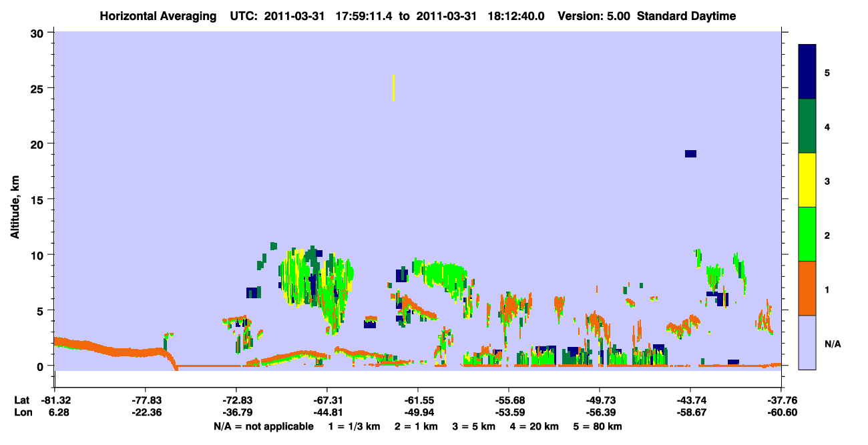Click the latitude value -43.74
The image size is (868, 445).
coord(690,400)
